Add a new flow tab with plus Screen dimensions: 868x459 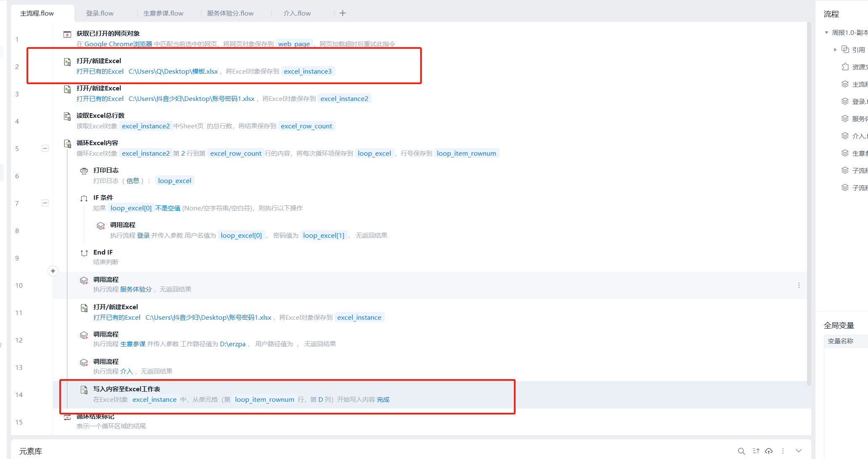pos(343,13)
